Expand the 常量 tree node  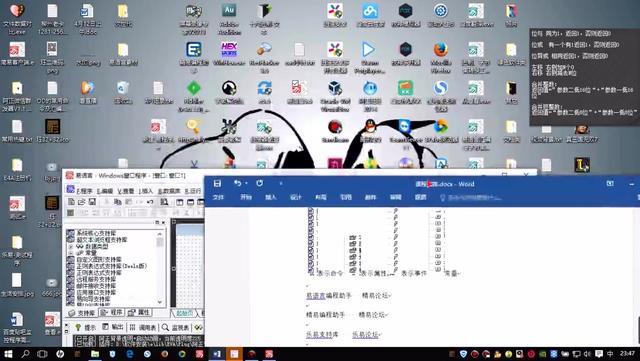point(71,253)
